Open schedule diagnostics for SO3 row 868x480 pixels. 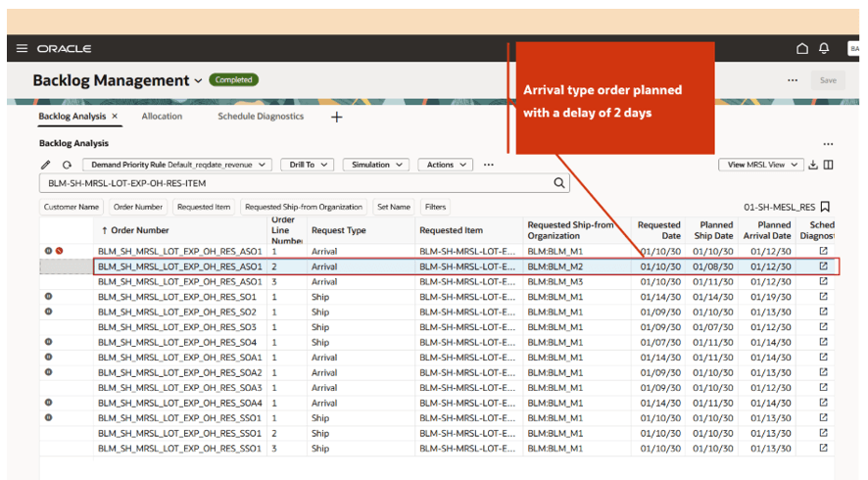click(824, 326)
